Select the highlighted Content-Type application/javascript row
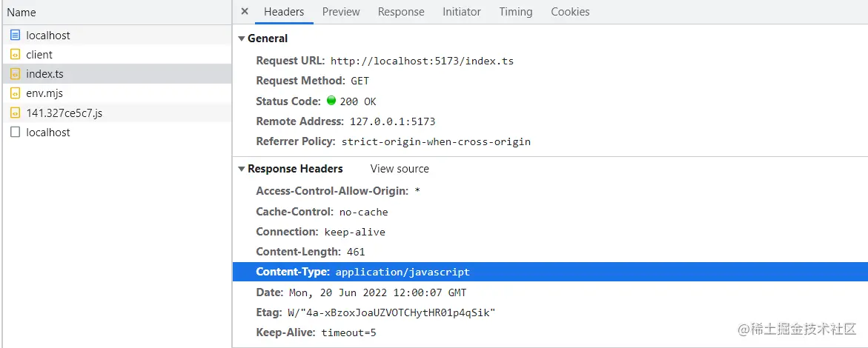This screenshot has height=348, width=868. [550, 272]
